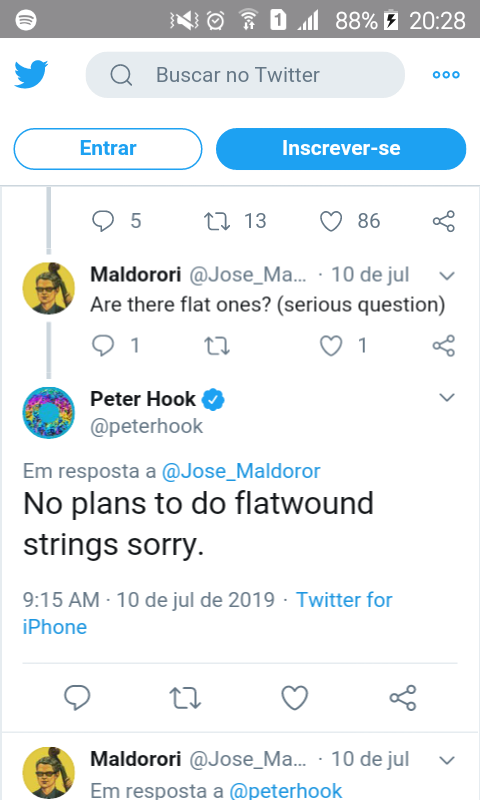Retweet Peter Hook's flatwound strings tweet
Viewport: 480px width, 800px height.
coord(185,698)
